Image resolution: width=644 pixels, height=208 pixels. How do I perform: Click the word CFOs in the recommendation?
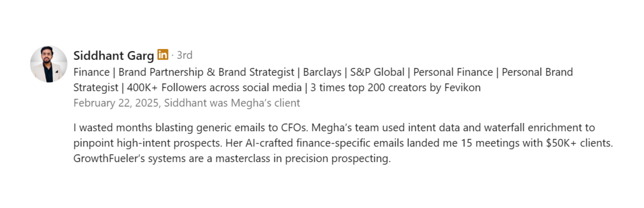pyautogui.click(x=294, y=128)
